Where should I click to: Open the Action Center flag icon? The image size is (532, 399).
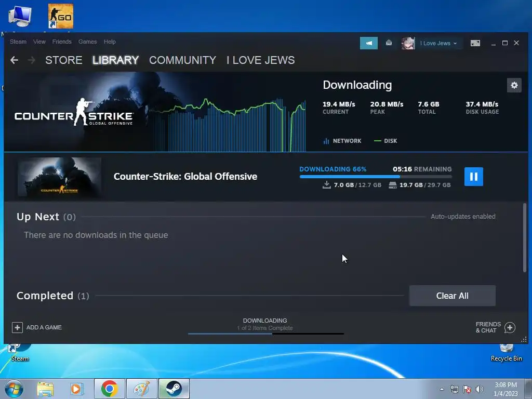pos(467,389)
